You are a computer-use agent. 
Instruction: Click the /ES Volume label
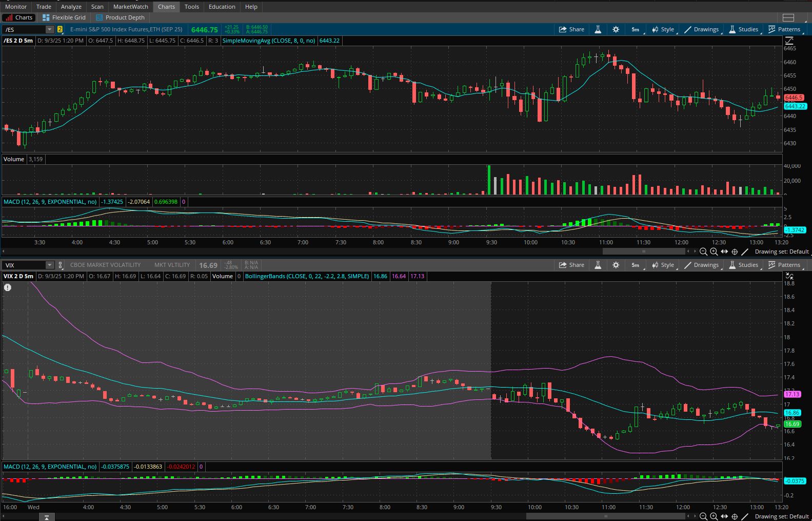(14, 159)
